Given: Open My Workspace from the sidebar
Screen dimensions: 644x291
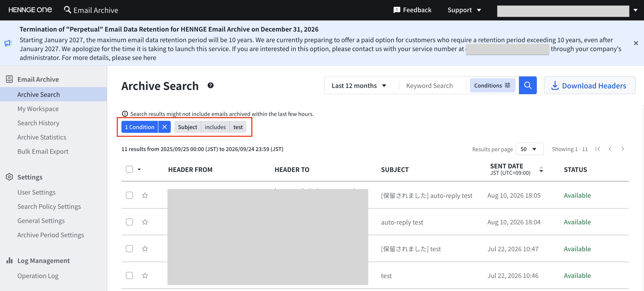Looking at the screenshot, I should tap(38, 109).
